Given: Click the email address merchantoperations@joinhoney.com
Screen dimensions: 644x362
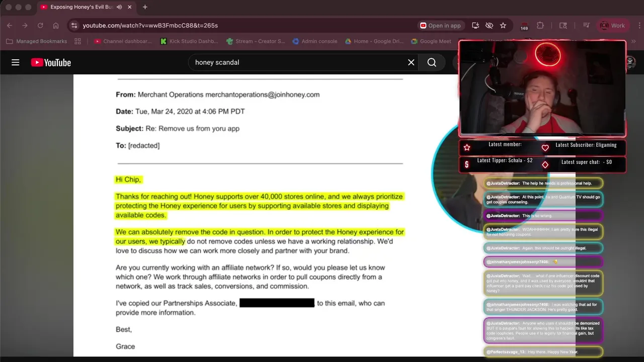Looking at the screenshot, I should tap(262, 95).
